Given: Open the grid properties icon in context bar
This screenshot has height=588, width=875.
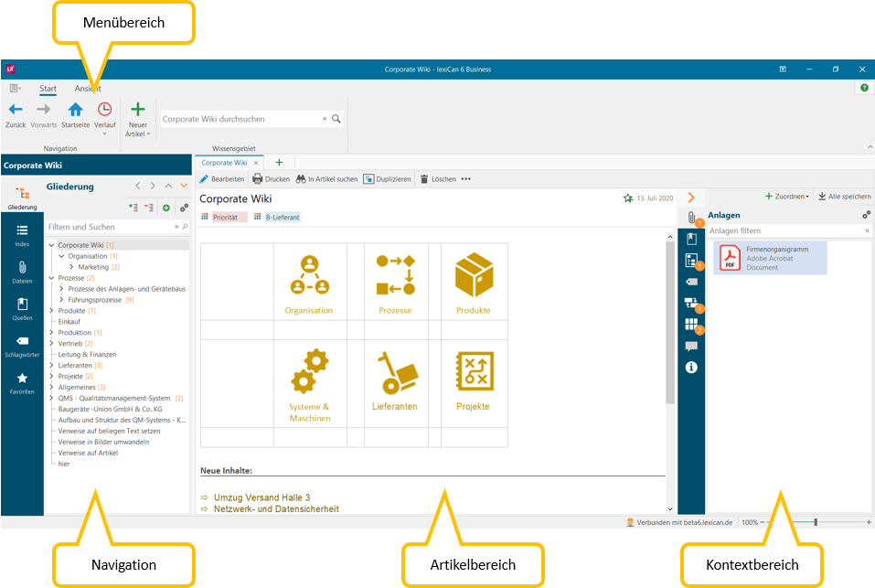Looking at the screenshot, I should click(692, 325).
